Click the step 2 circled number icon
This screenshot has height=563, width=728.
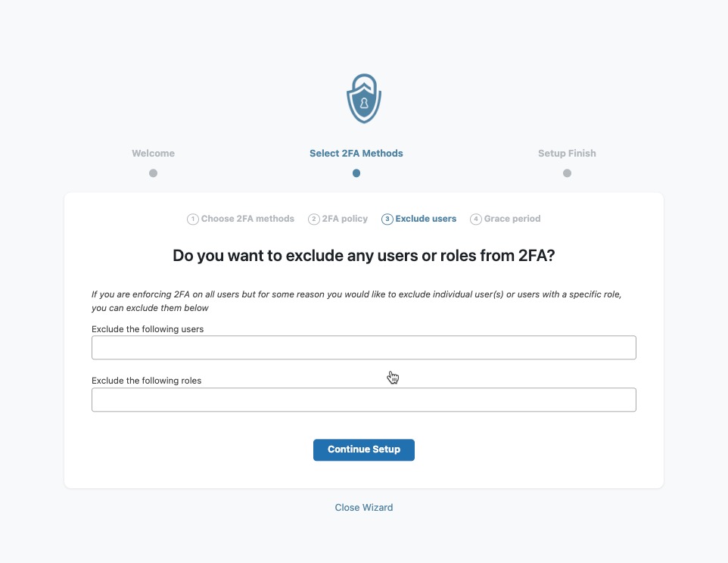[x=314, y=219]
